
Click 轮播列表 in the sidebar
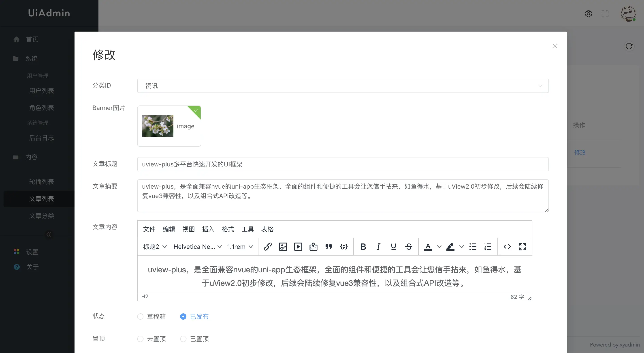point(41,181)
